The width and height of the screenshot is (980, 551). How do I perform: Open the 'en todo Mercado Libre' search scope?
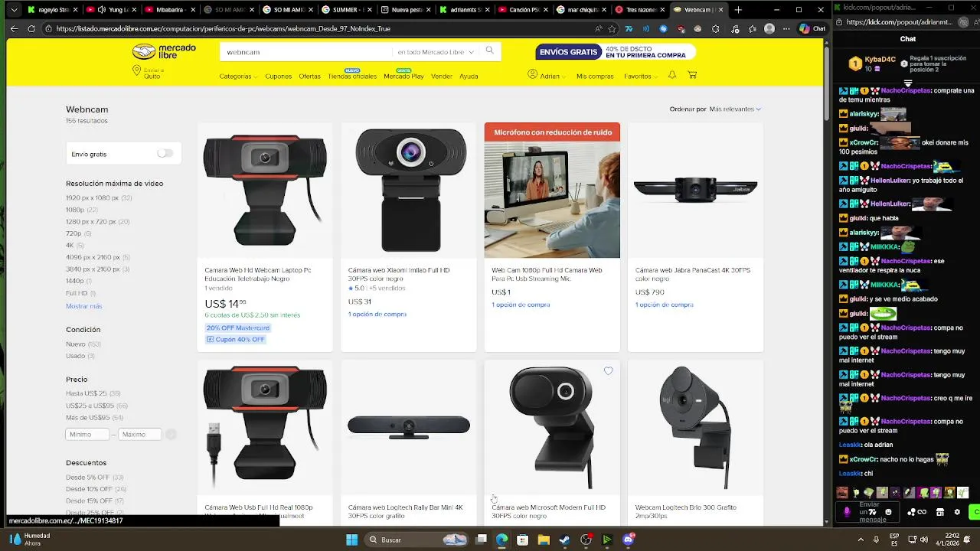[x=435, y=52]
